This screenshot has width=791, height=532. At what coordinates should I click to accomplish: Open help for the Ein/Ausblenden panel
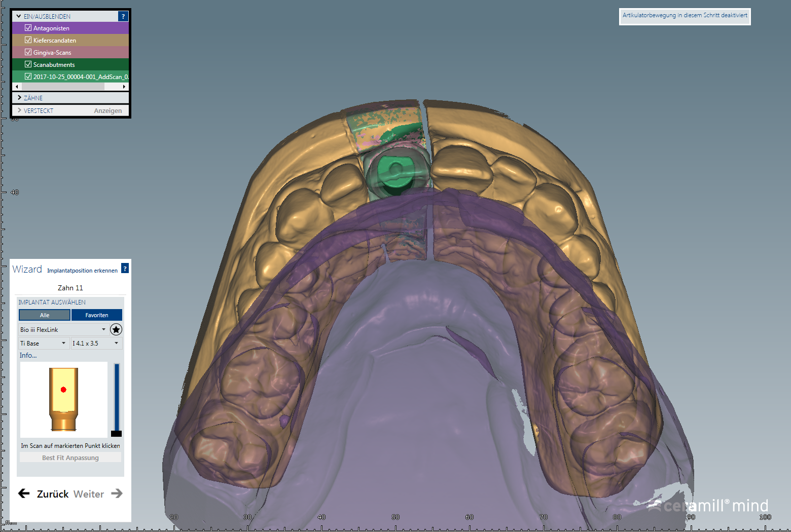coord(123,16)
